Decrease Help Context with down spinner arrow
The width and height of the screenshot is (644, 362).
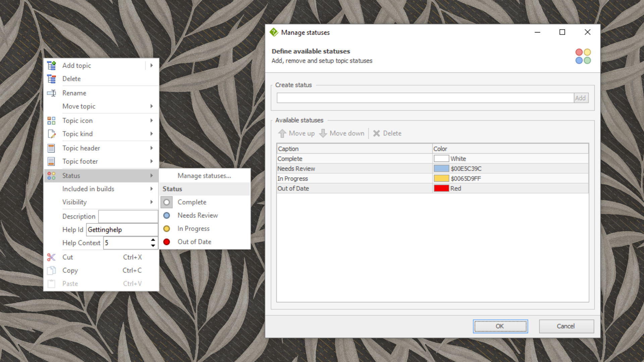(153, 246)
